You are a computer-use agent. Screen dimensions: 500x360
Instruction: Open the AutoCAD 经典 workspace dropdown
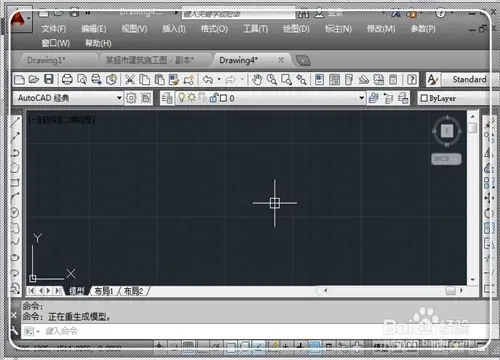tap(119, 98)
